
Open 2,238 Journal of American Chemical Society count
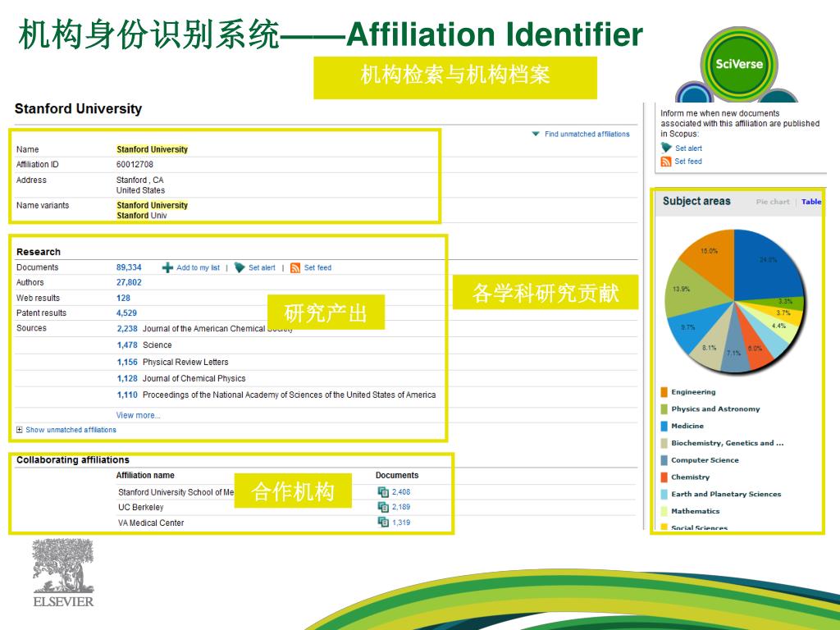pos(127,328)
